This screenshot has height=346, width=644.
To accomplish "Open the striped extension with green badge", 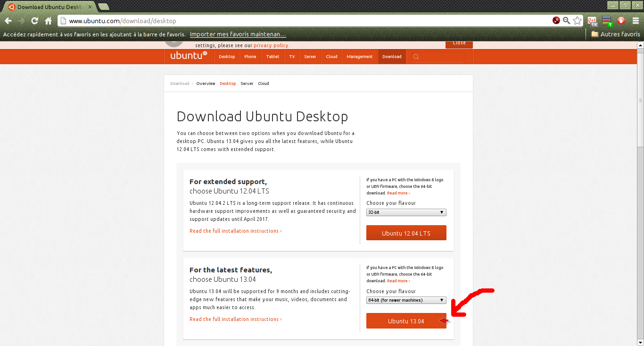I will coord(607,21).
